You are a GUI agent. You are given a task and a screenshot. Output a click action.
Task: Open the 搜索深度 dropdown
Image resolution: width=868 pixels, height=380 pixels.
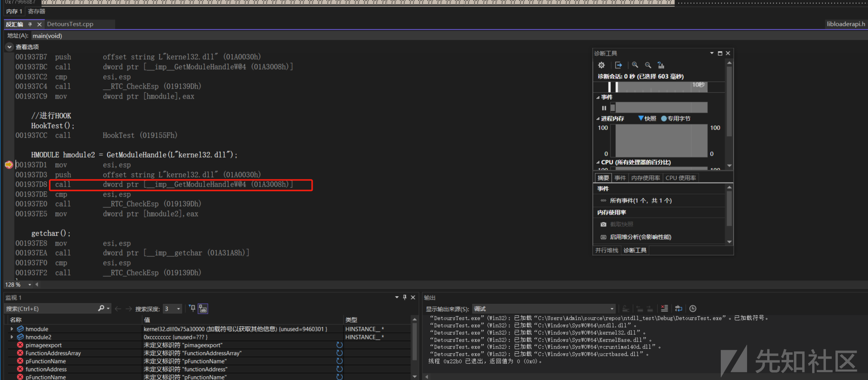[x=173, y=309]
